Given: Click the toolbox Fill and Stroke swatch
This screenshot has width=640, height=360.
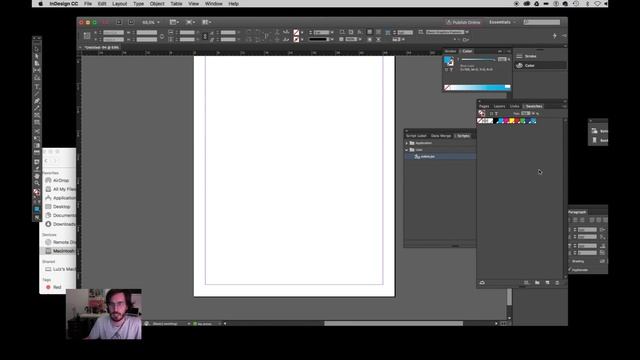Looking at the screenshot, I should click(37, 192).
